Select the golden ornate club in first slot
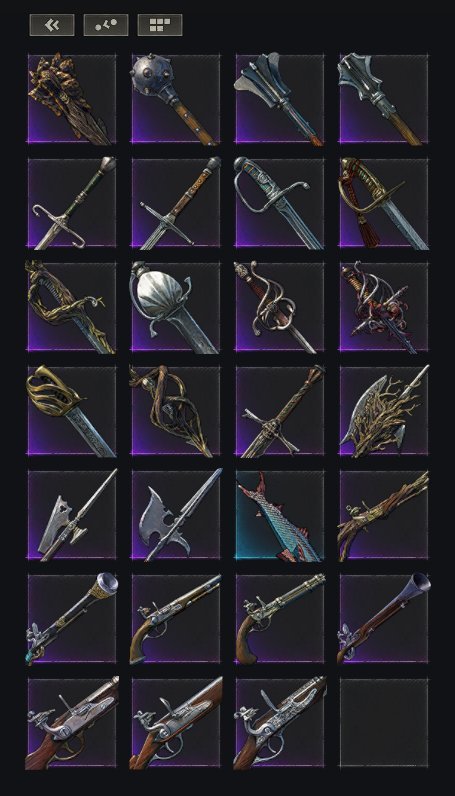The width and height of the screenshot is (455, 796). click(72, 98)
